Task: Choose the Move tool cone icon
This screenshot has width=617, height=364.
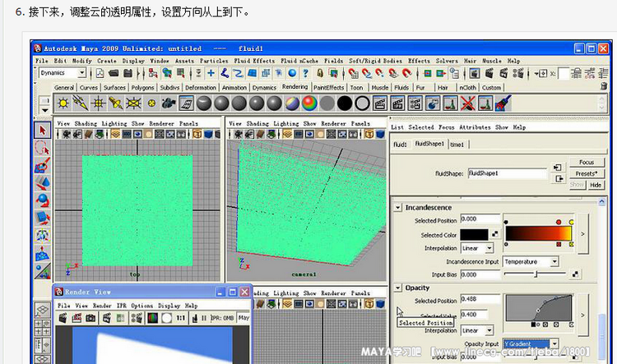Action: 43,183
